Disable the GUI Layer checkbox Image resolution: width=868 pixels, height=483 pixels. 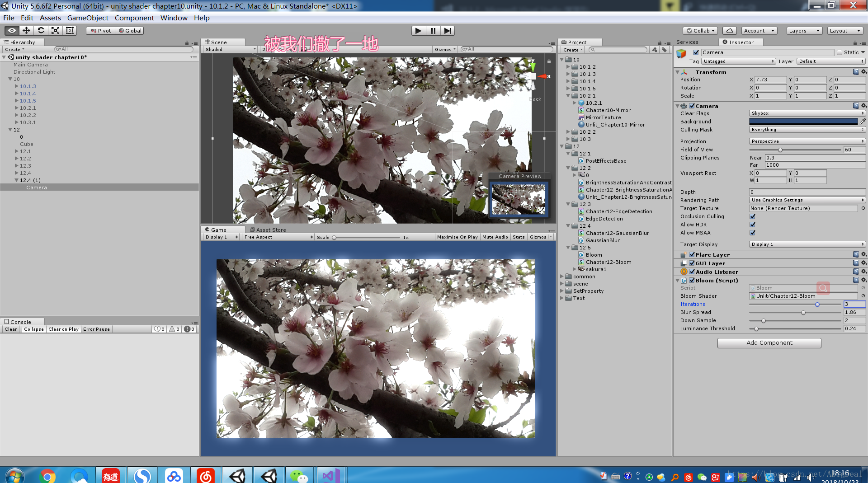point(692,263)
